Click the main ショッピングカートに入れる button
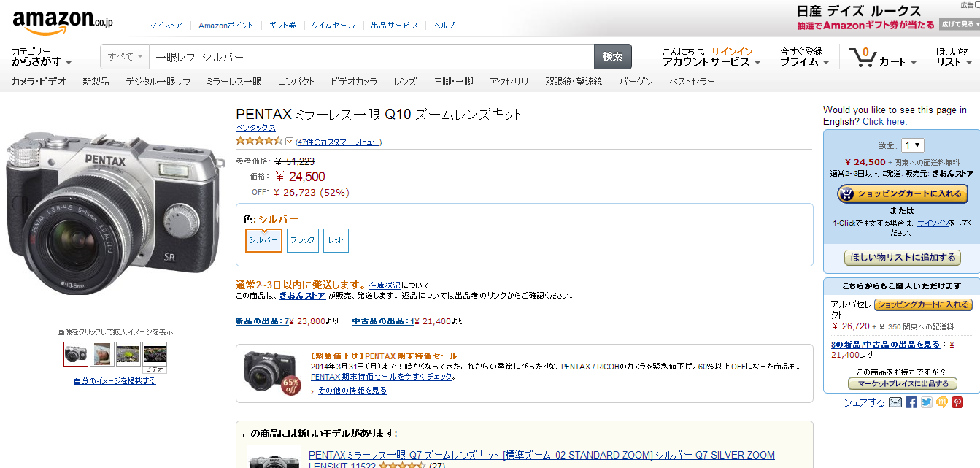Image resolution: width=980 pixels, height=468 pixels. pos(901,194)
